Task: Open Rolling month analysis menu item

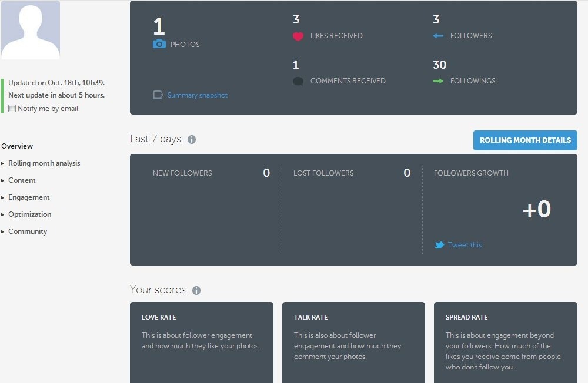Action: tap(44, 163)
